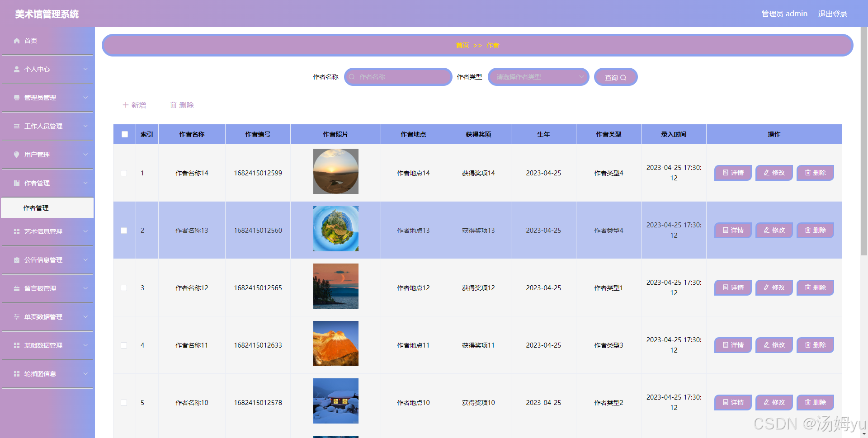Check the box for row 作者名称13
Screen dimensions: 868x438
point(124,231)
